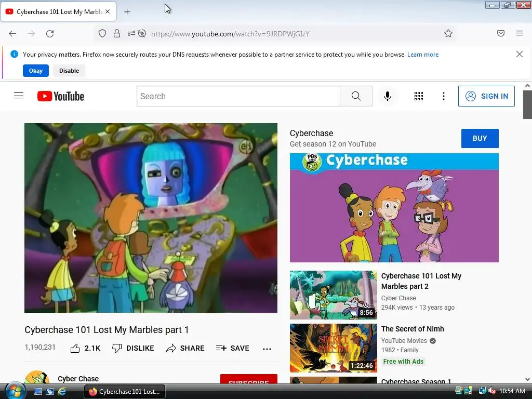Focus the YouTube search field

click(x=238, y=96)
